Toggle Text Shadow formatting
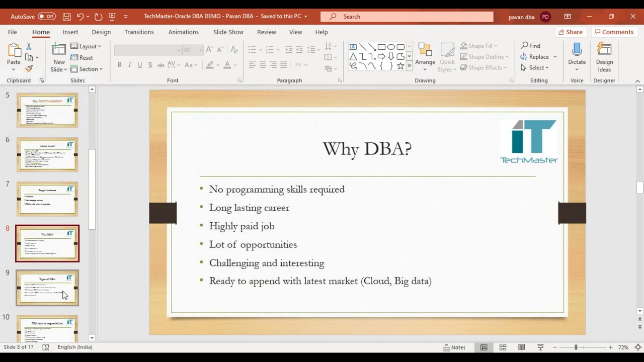 pos(150,65)
